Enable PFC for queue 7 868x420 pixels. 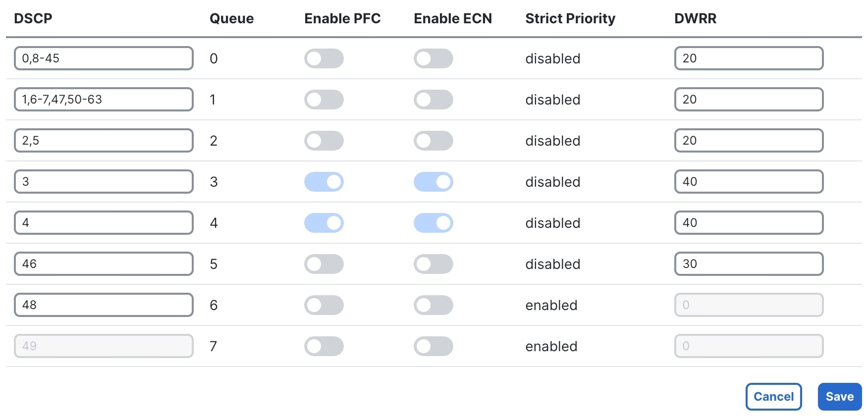coord(324,346)
